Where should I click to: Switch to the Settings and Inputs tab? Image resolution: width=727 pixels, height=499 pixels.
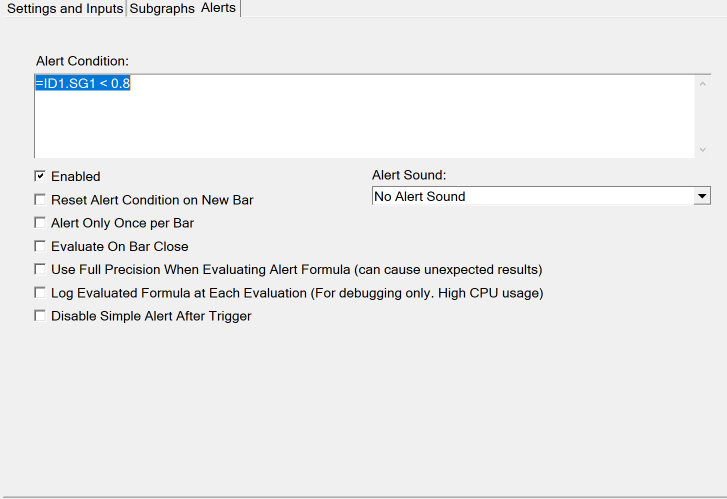coord(65,8)
